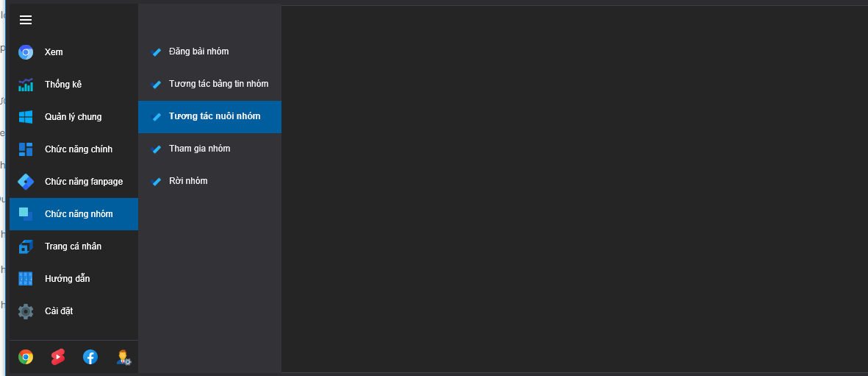Choose Đăng bài nhóm from submenu
This screenshot has width=868, height=376.
pos(198,52)
